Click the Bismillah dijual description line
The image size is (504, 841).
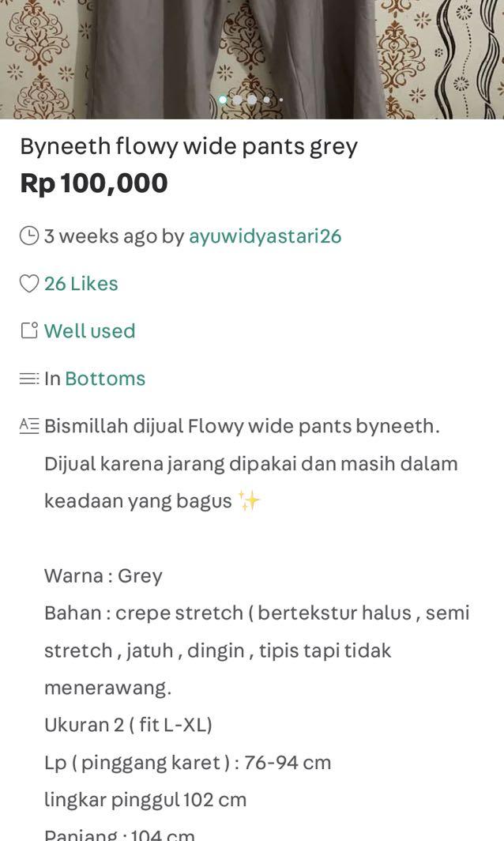click(x=242, y=426)
